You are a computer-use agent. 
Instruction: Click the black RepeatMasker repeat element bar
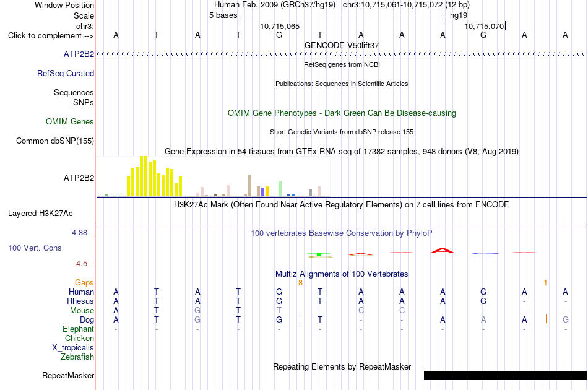click(x=506, y=375)
